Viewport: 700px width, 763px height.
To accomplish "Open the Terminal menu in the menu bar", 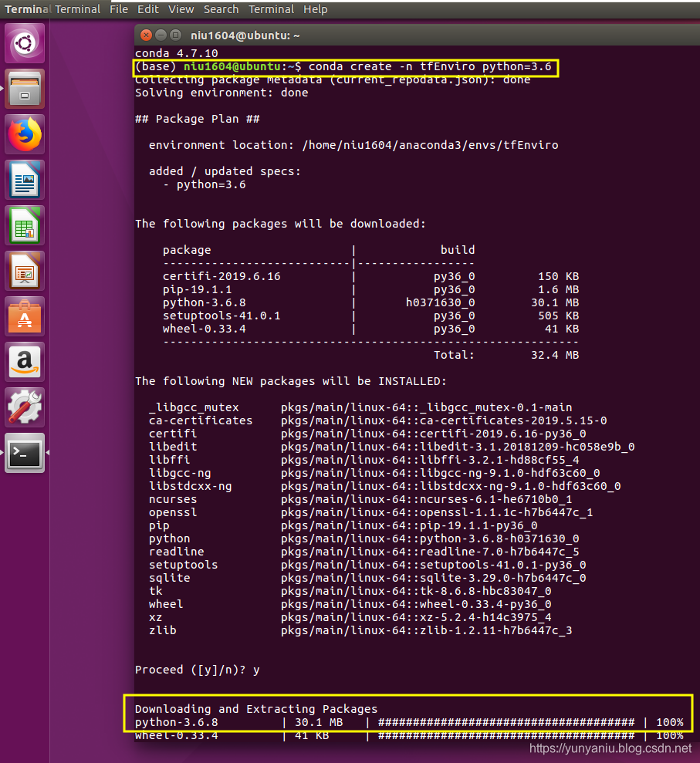I will (271, 9).
